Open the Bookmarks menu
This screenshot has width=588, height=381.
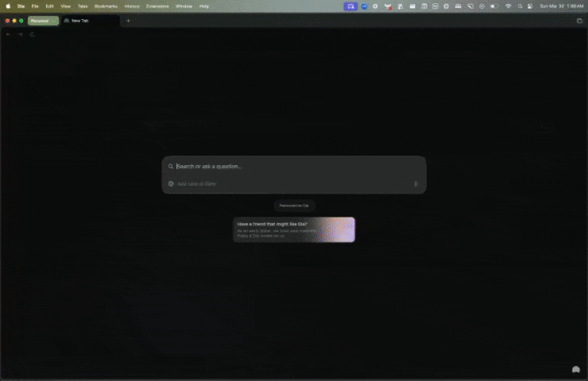[x=106, y=6]
